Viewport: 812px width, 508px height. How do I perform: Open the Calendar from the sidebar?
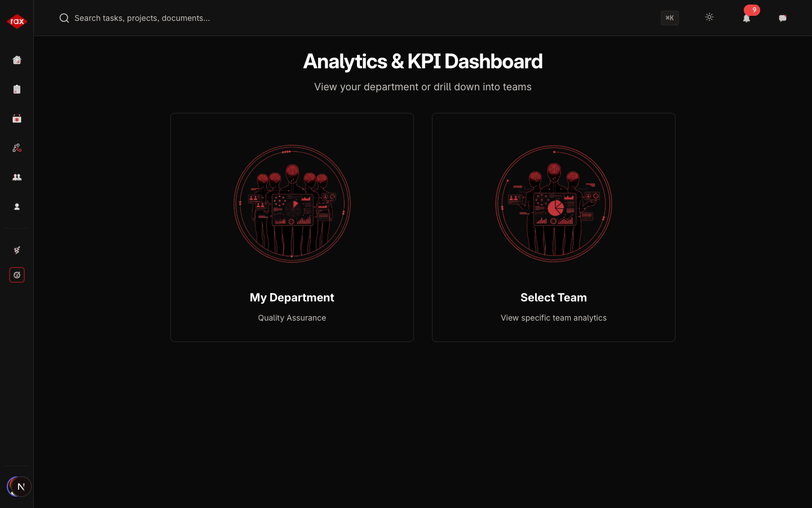[17, 119]
